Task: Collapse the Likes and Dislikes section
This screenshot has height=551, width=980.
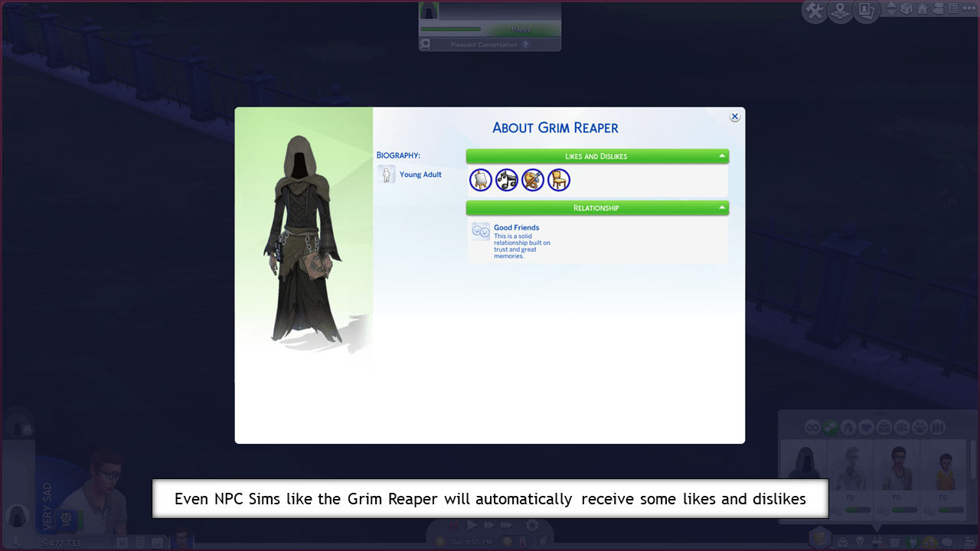Action: (x=721, y=156)
